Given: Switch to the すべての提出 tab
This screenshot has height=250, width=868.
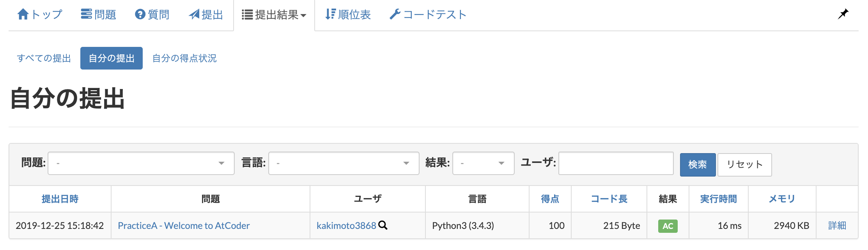Looking at the screenshot, I should (x=44, y=58).
